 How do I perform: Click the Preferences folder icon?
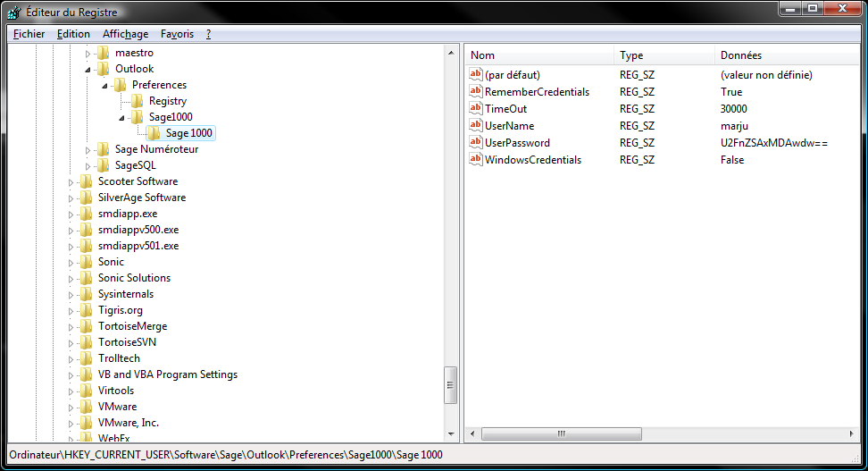121,85
